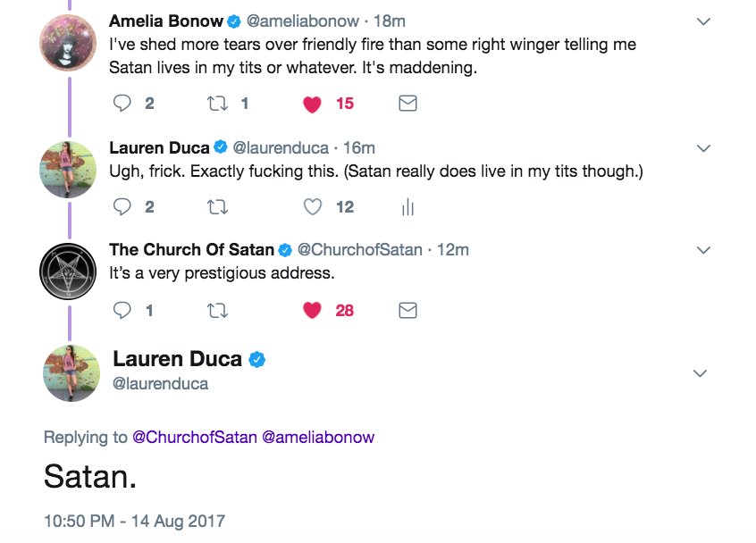Open @ameliabonow link in Replying to line
The width and height of the screenshot is (756, 543).
click(x=318, y=438)
